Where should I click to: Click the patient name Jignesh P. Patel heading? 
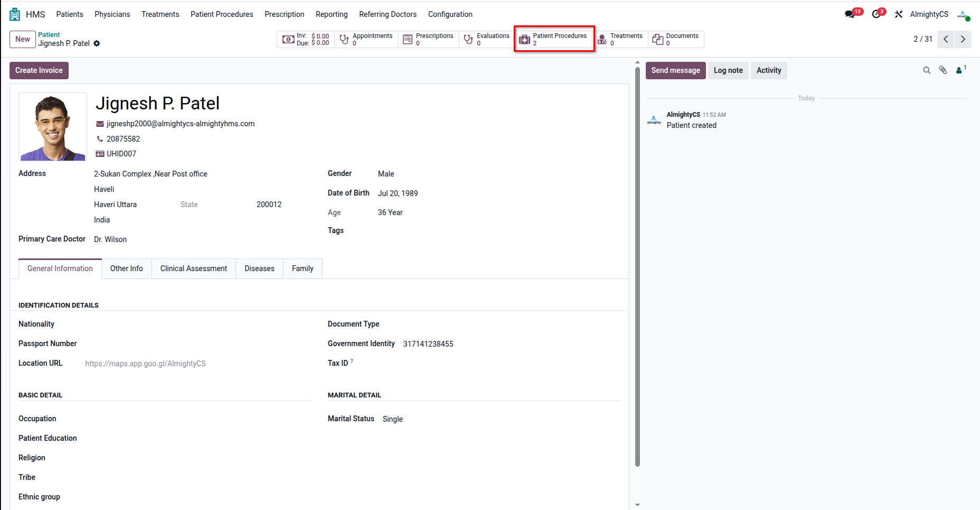coord(157,103)
